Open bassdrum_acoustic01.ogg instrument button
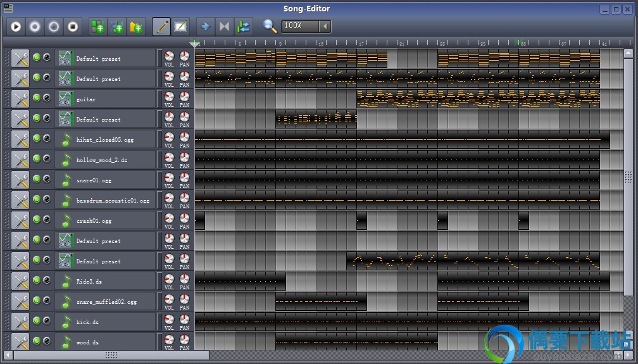 tap(105, 200)
